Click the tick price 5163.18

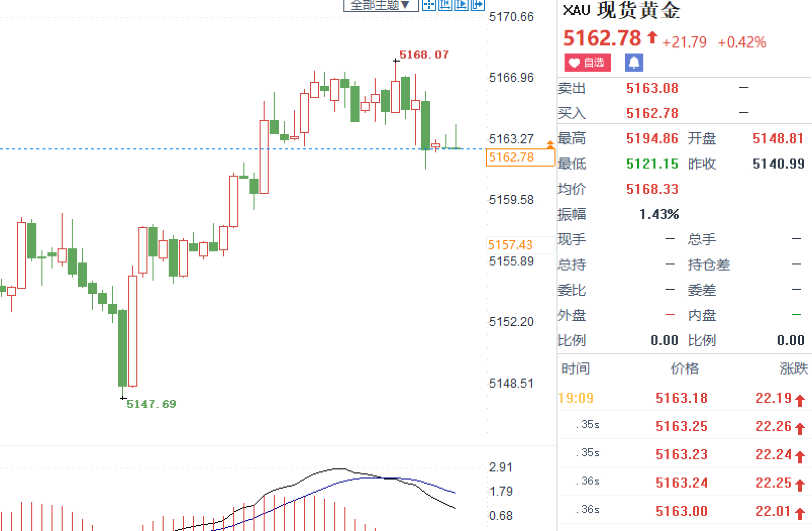pyautogui.click(x=681, y=398)
